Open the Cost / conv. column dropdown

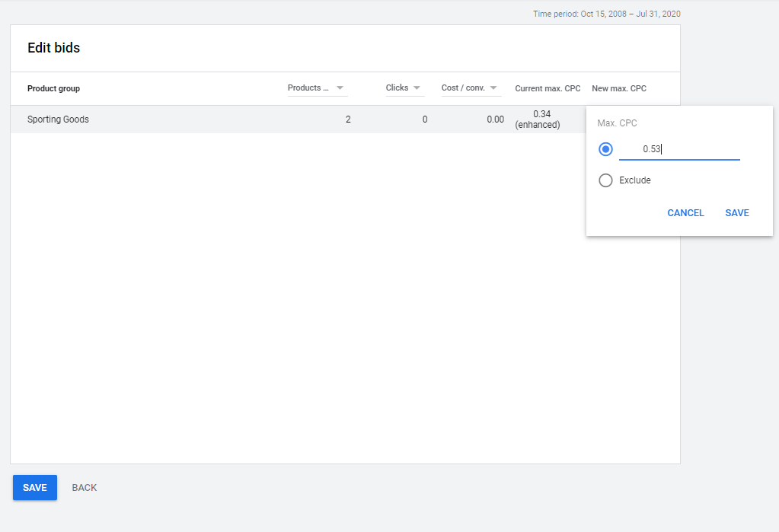pyautogui.click(x=471, y=88)
